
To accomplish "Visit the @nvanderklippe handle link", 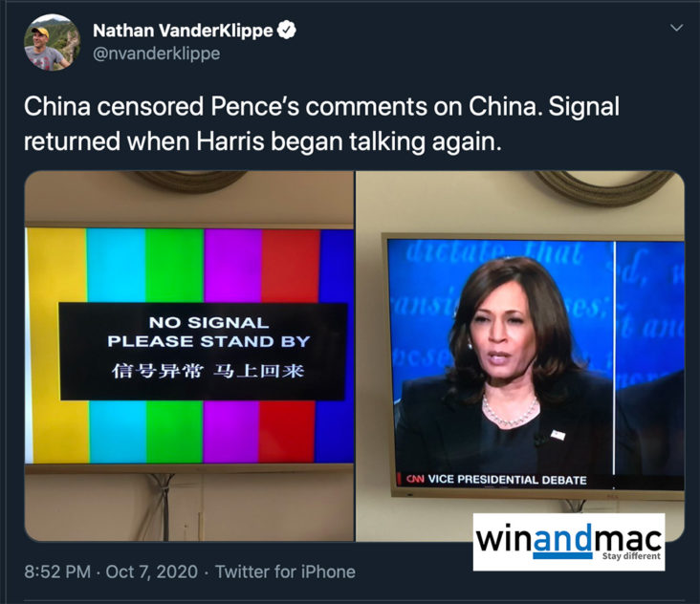I will tap(156, 54).
